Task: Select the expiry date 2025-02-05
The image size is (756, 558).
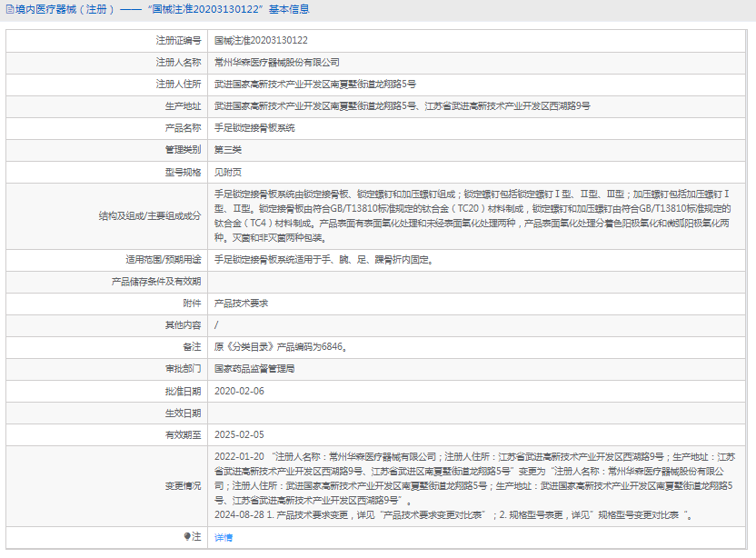Action: pyautogui.click(x=239, y=435)
